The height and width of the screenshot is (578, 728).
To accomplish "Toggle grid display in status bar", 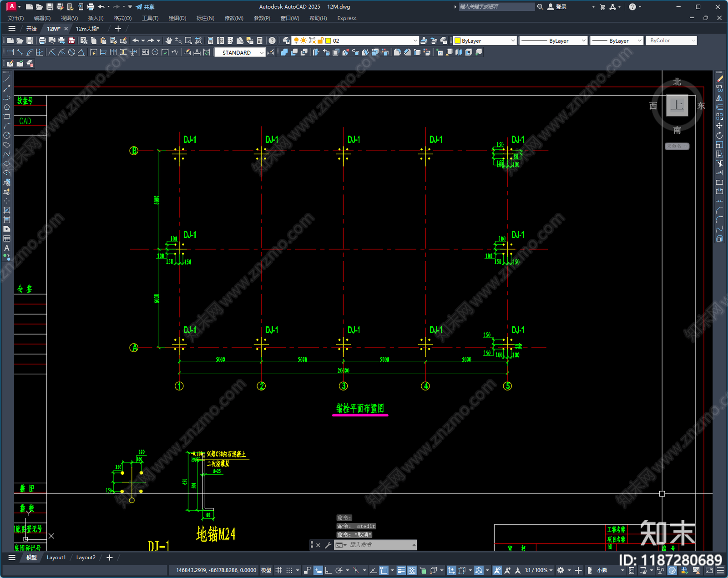I will (x=278, y=570).
